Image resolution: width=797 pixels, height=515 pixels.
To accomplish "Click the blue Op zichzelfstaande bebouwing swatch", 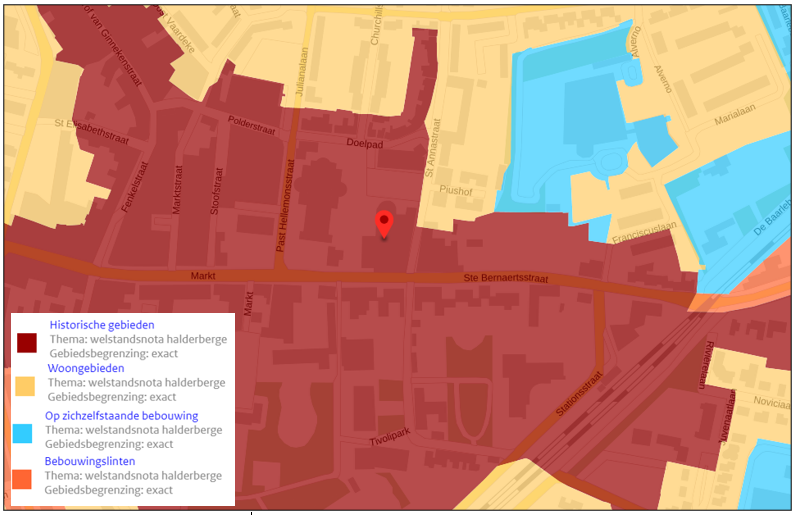I will pos(22,434).
